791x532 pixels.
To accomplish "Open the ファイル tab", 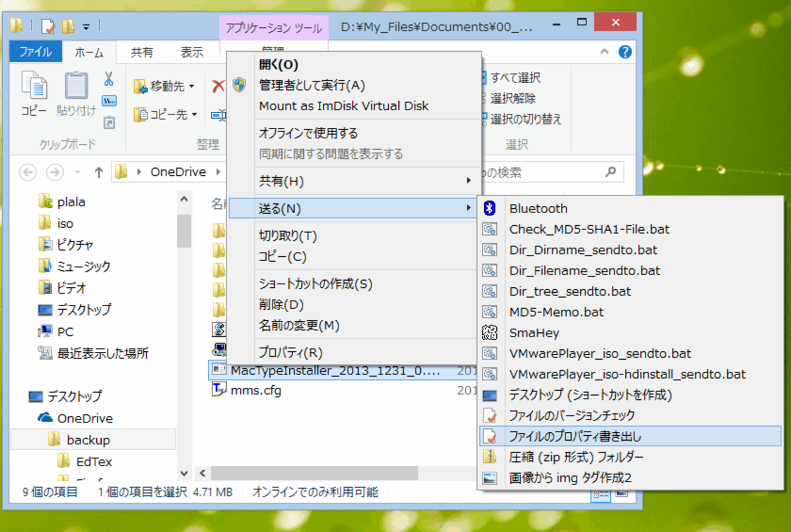I will click(36, 52).
